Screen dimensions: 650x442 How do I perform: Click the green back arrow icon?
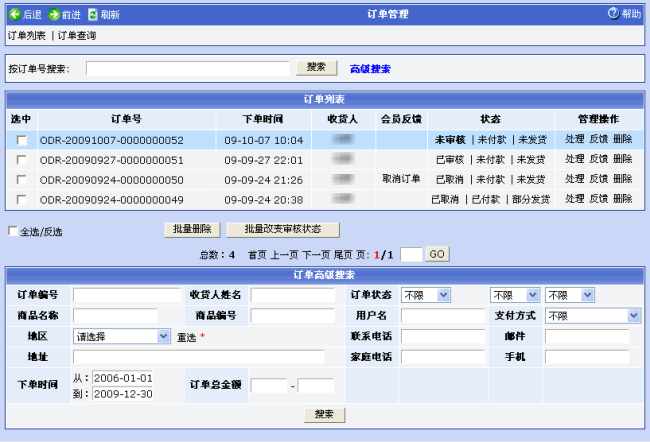[x=15, y=14]
